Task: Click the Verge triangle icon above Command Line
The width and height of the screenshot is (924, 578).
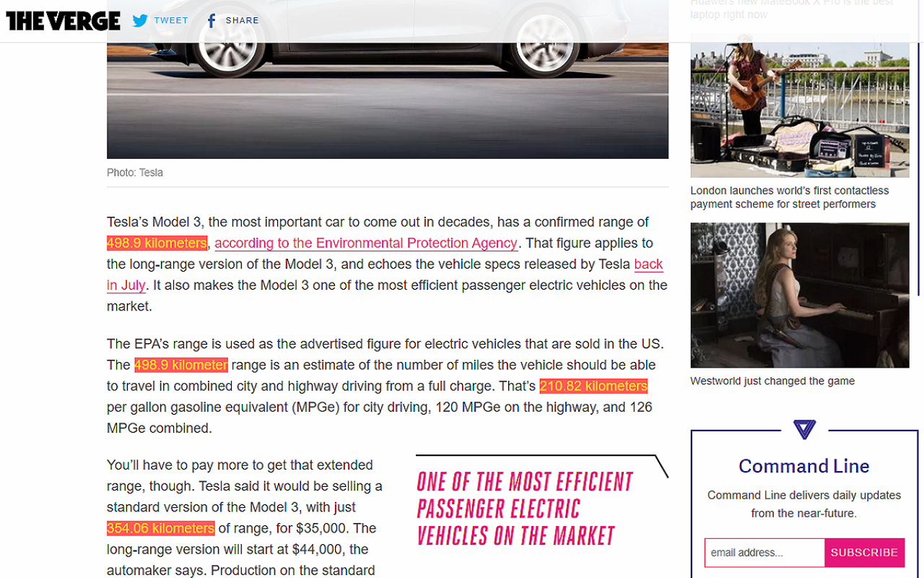Action: 804,430
